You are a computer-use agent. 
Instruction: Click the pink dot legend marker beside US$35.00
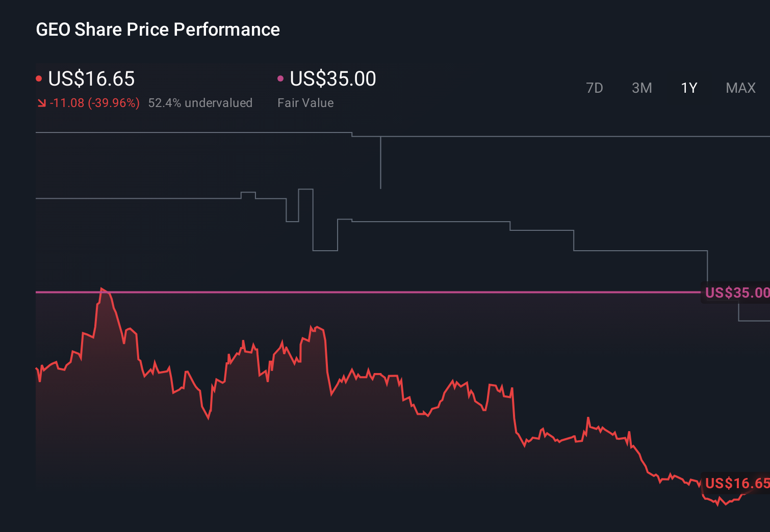pos(280,77)
